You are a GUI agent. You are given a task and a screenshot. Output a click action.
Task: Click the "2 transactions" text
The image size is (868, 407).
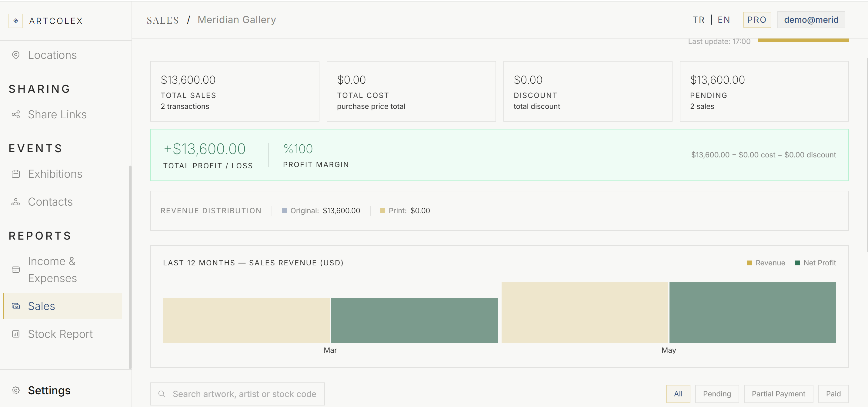185,106
